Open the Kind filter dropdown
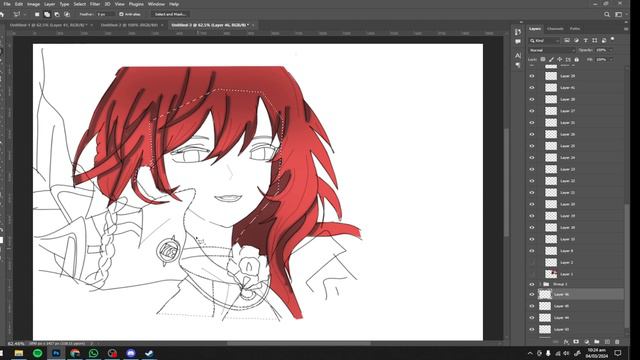Image resolution: width=640 pixels, height=360 pixels. 544,40
